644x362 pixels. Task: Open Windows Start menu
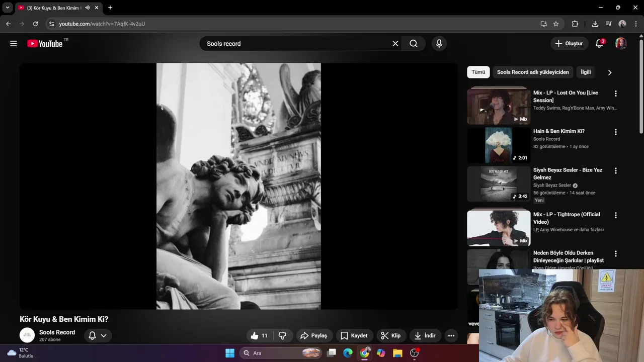point(230,353)
